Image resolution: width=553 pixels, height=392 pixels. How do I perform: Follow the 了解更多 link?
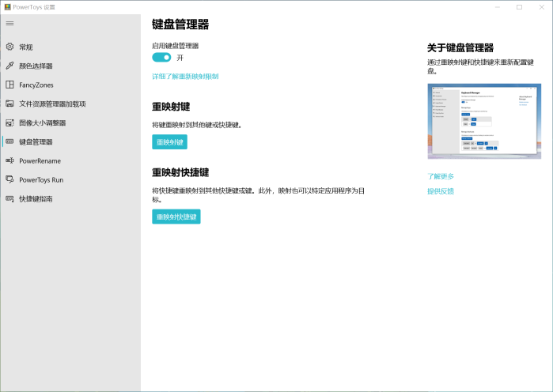(441, 176)
